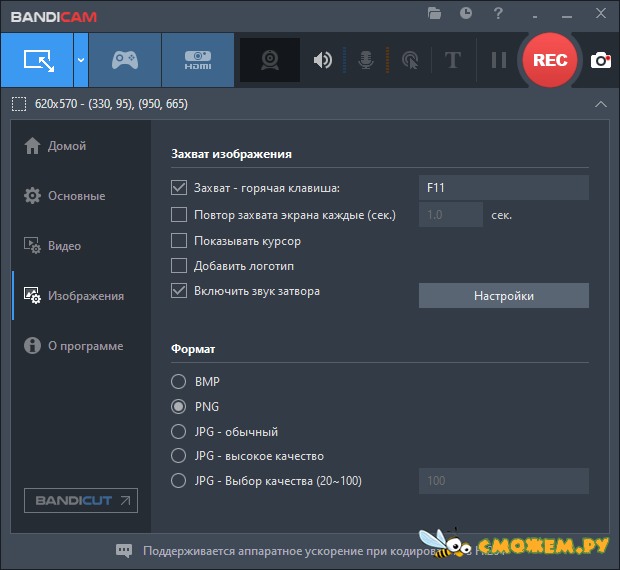
Task: Open the scheduled recording clock icon
Action: coord(466,13)
